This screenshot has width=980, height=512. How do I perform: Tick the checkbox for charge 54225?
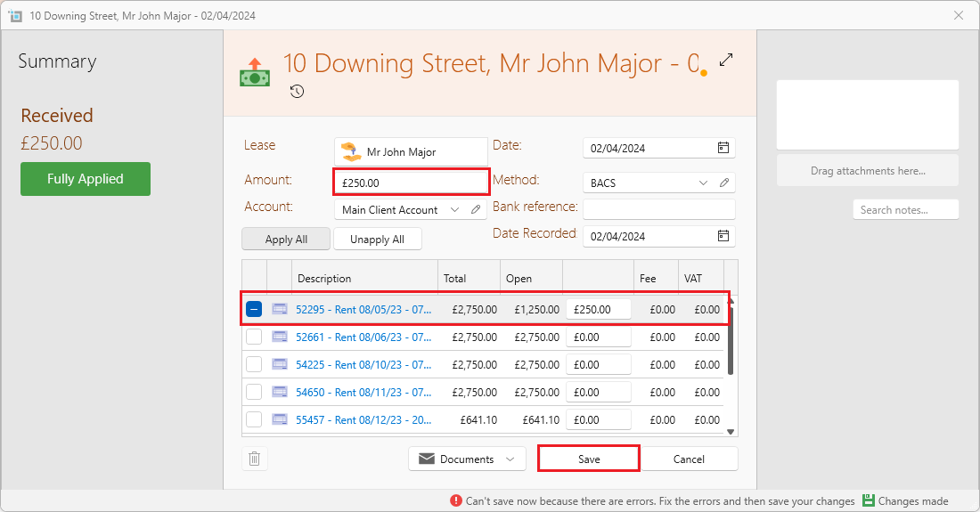[254, 364]
